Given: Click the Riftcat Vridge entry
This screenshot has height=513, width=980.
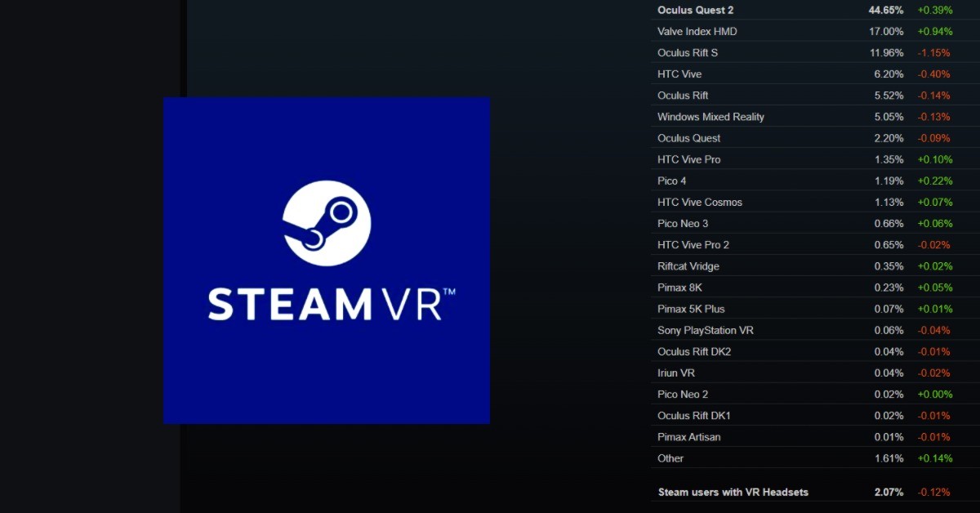Looking at the screenshot, I should pyautogui.click(x=688, y=266).
